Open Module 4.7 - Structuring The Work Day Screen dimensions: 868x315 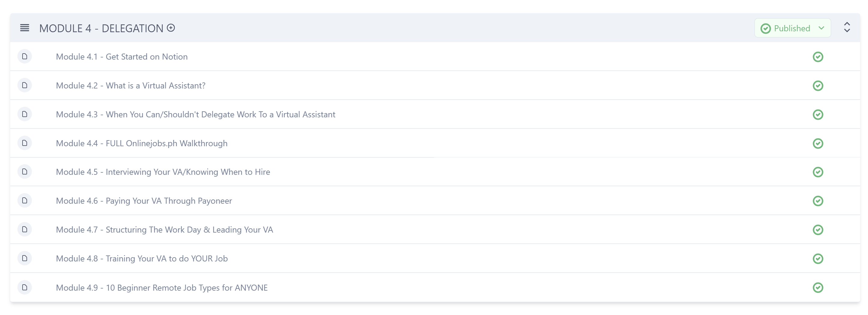pyautogui.click(x=165, y=230)
